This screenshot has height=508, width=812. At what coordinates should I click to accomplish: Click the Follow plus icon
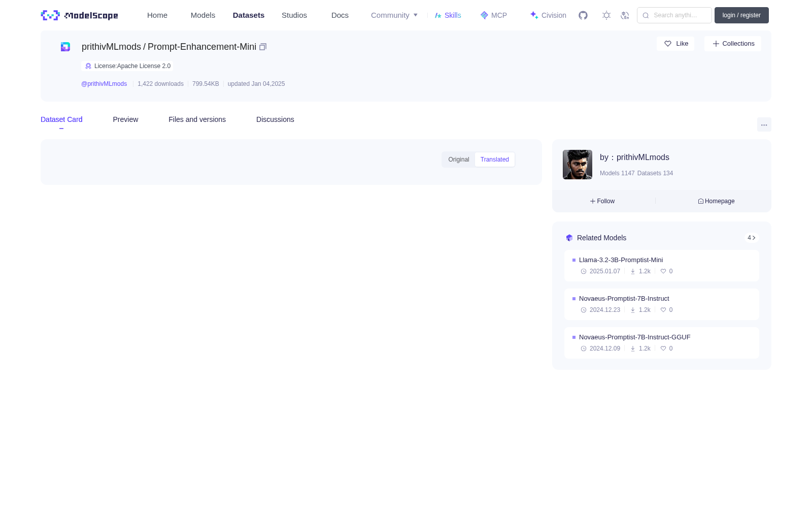[x=593, y=201]
